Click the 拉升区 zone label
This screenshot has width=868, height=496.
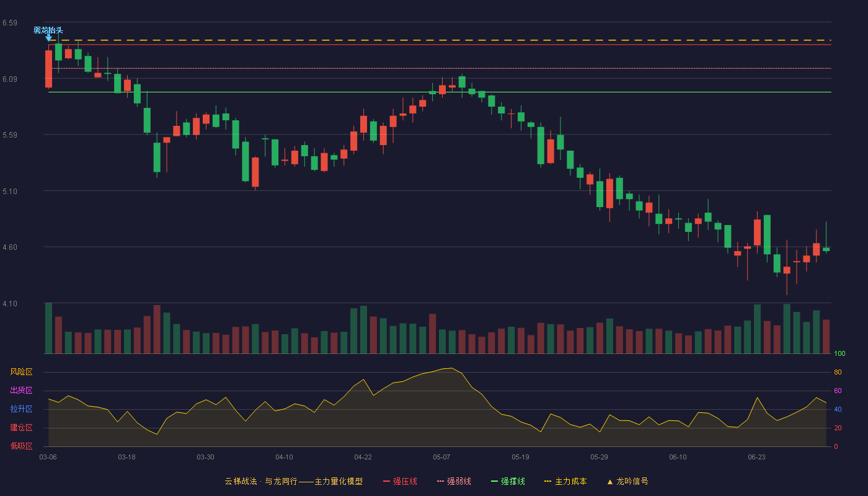coord(21,409)
